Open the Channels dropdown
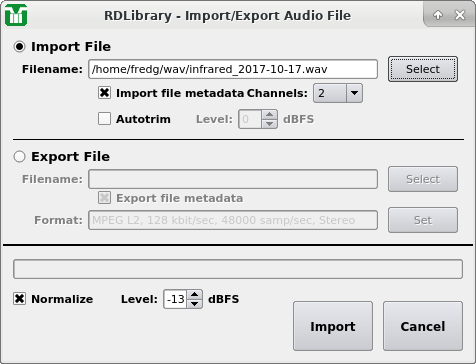476x364 pixels. click(338, 93)
